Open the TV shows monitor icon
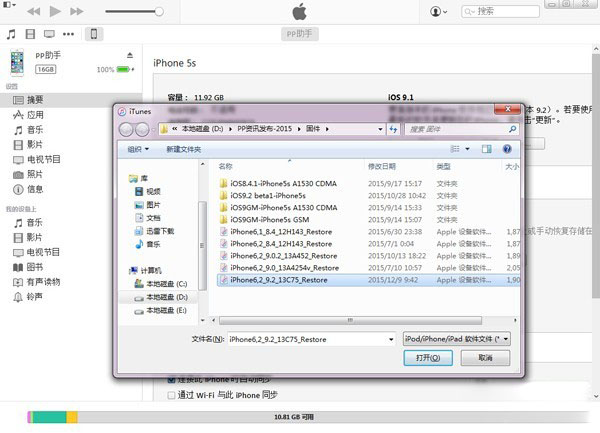Image resolution: width=600 pixels, height=433 pixels. 49,34
